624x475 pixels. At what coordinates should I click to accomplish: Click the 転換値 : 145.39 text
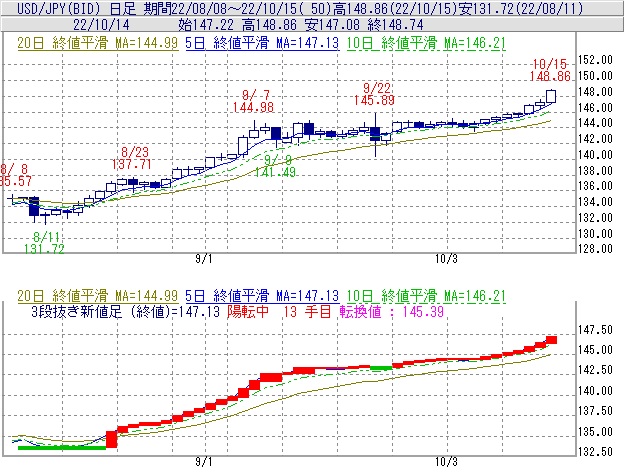click(392, 311)
